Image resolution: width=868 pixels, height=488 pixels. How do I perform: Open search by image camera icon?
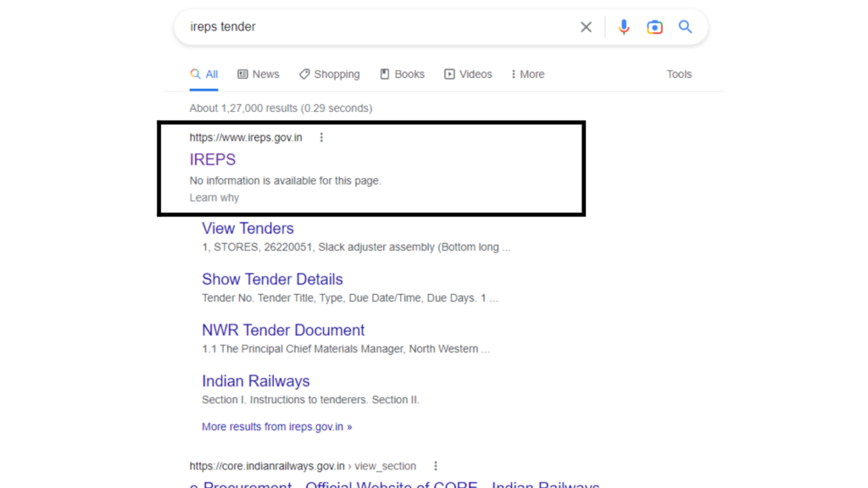click(654, 27)
